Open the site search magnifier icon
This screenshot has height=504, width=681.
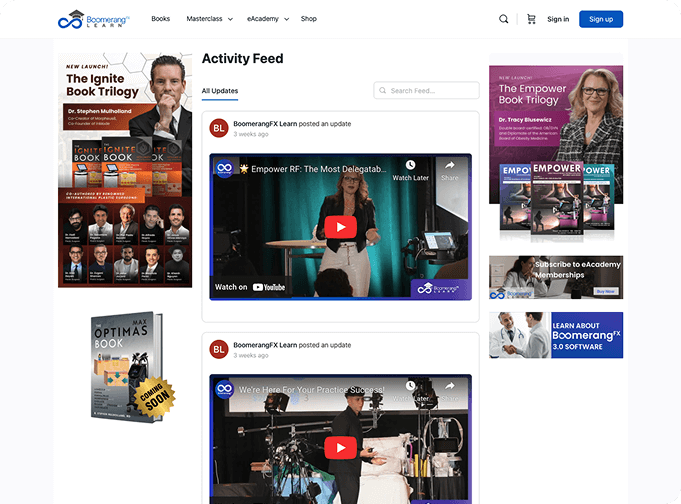pyautogui.click(x=503, y=19)
